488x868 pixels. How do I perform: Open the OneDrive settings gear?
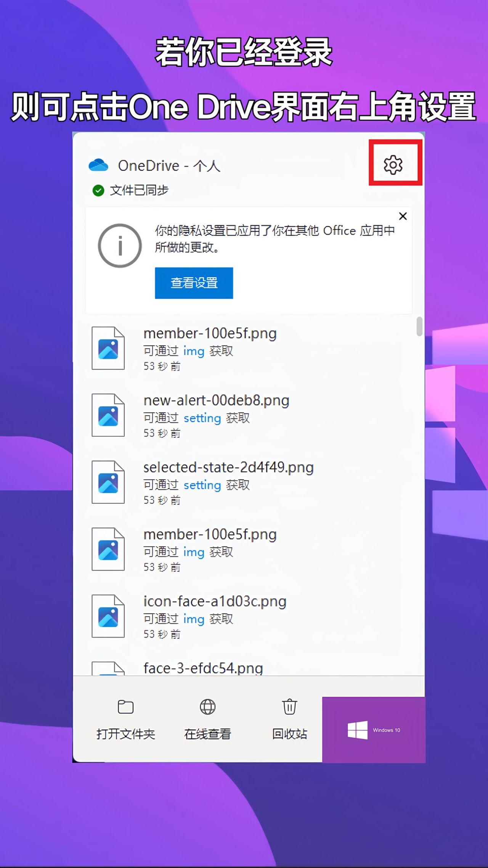tap(393, 165)
